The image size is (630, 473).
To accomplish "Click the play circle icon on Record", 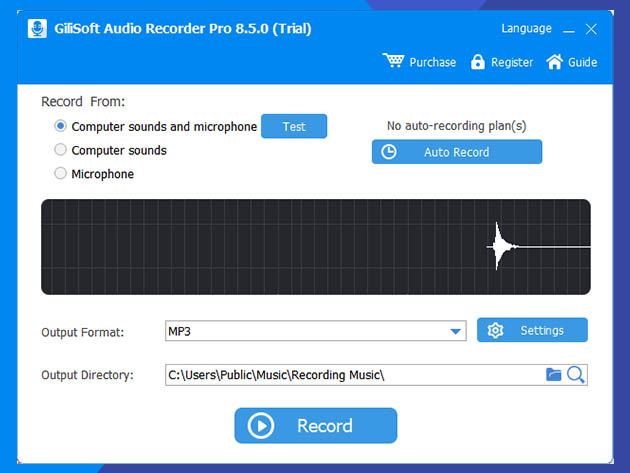I will coord(261,426).
